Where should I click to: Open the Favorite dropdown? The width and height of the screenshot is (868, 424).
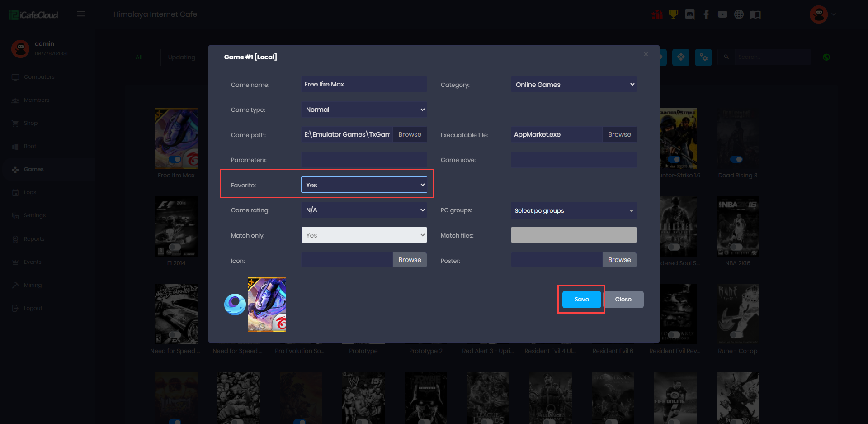364,185
